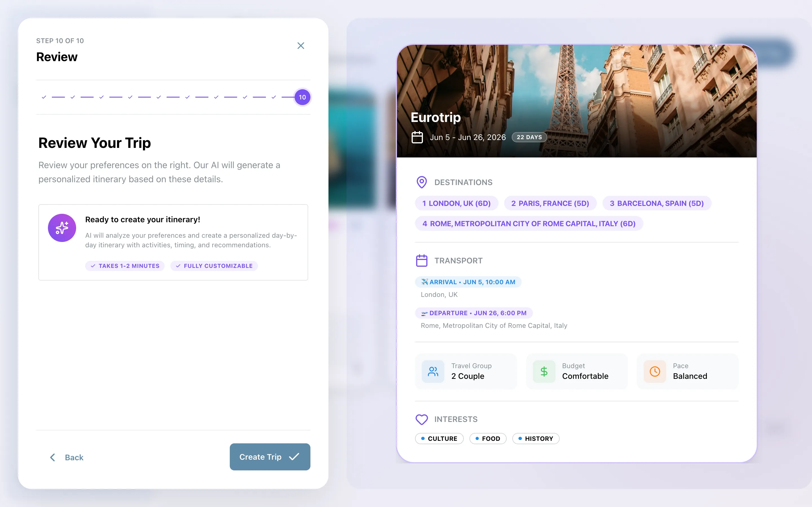Viewport: 812px width, 507px height.
Task: Expand the LONDON, UK destination chip
Action: click(457, 203)
